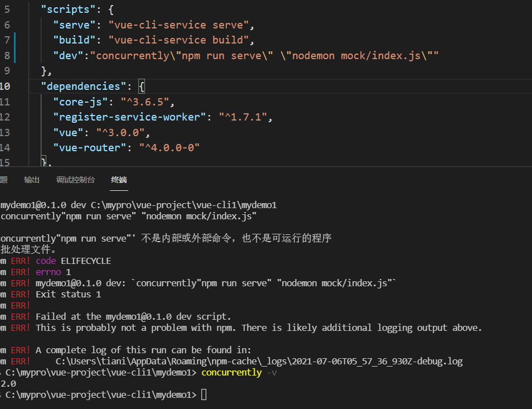Screen dimensions: 532x409
Task: Click the "core-js" dependency key
Action: [x=80, y=102]
